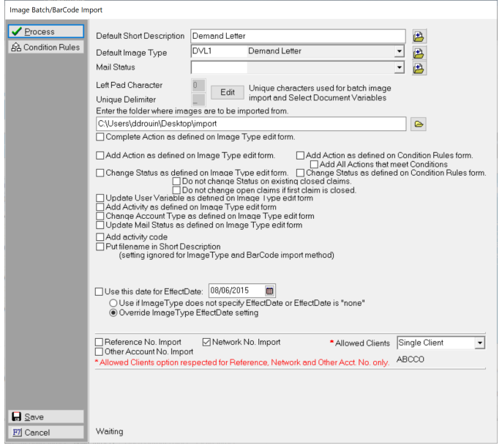Click the Default Short Description text field
Viewport: 502px width, 448px height.
point(297,36)
